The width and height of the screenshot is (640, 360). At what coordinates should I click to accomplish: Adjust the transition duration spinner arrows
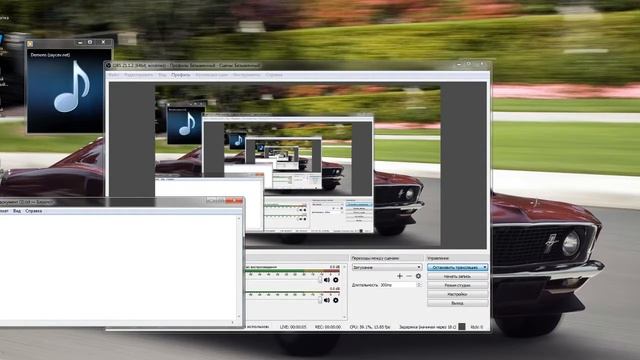(419, 285)
